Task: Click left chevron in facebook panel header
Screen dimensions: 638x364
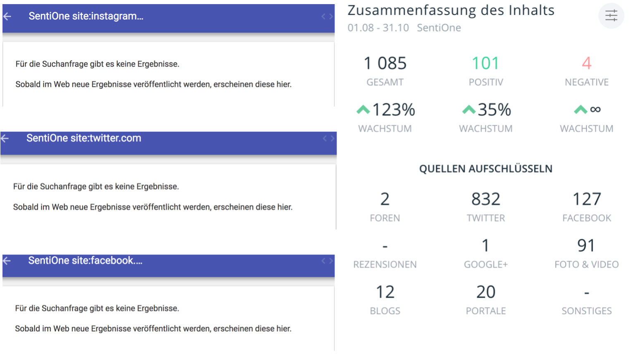Action: [323, 261]
